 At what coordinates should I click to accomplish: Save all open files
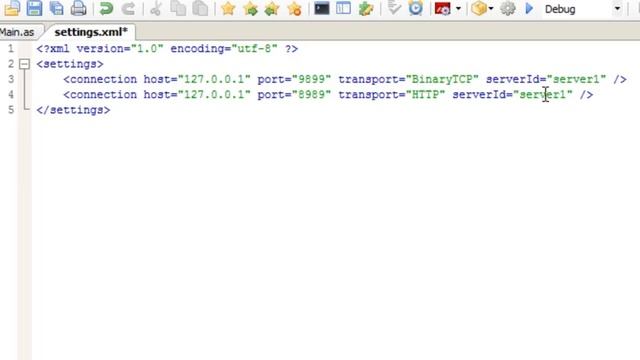56,9
